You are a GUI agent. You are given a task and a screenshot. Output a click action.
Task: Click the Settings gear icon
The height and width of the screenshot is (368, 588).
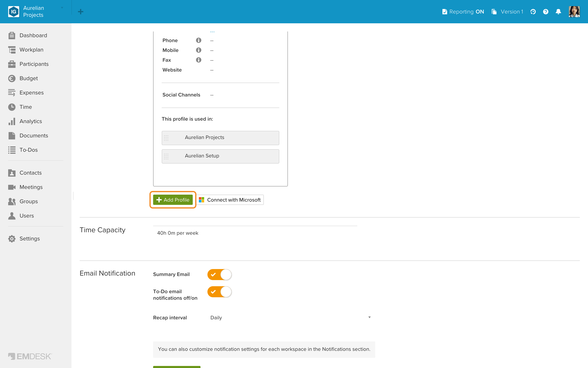12,239
